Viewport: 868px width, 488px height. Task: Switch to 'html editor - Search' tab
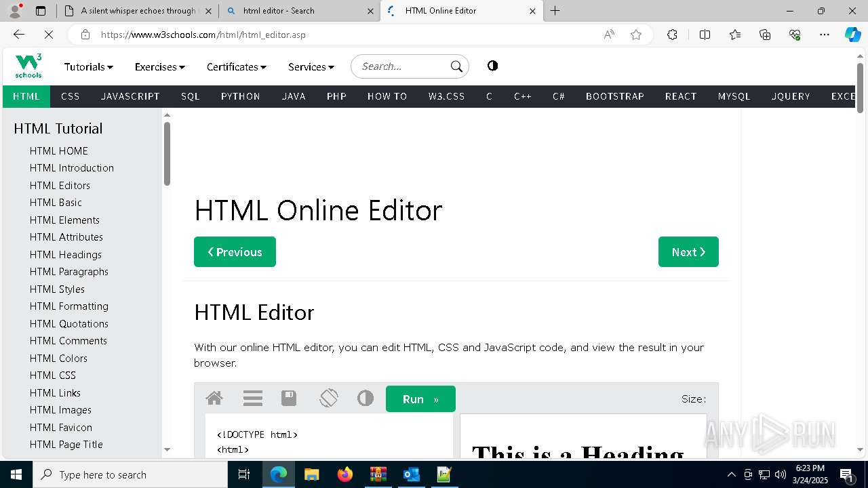point(300,11)
